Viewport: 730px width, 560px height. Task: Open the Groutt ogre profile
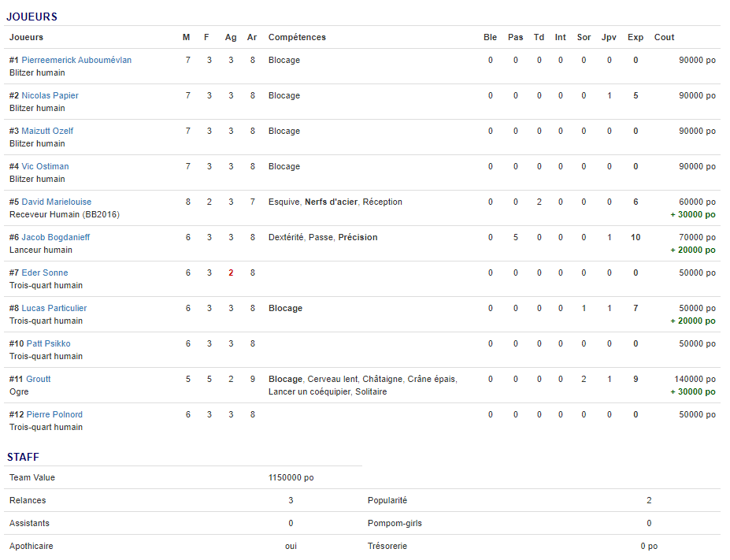(38, 379)
